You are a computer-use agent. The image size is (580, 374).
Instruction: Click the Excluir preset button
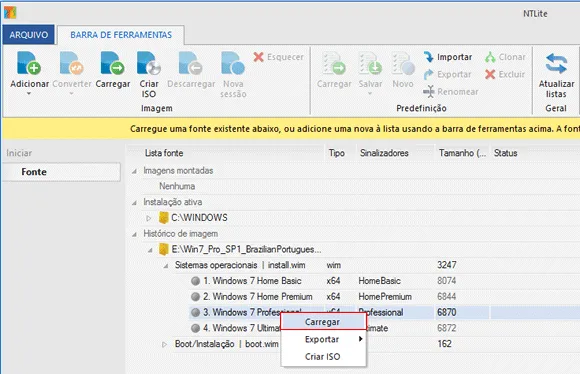(x=505, y=74)
